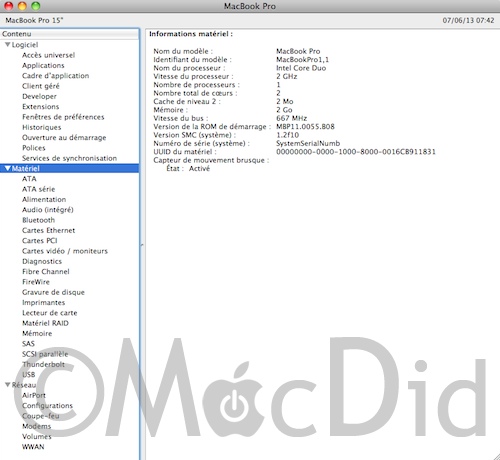Click the green zoom window button
This screenshot has height=460, width=500.
tap(36, 6)
